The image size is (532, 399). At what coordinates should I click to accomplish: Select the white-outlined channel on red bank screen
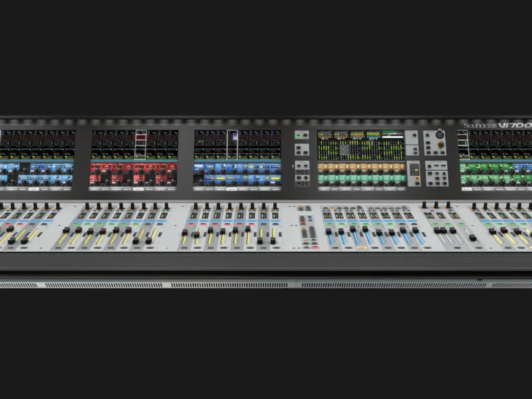[141, 144]
